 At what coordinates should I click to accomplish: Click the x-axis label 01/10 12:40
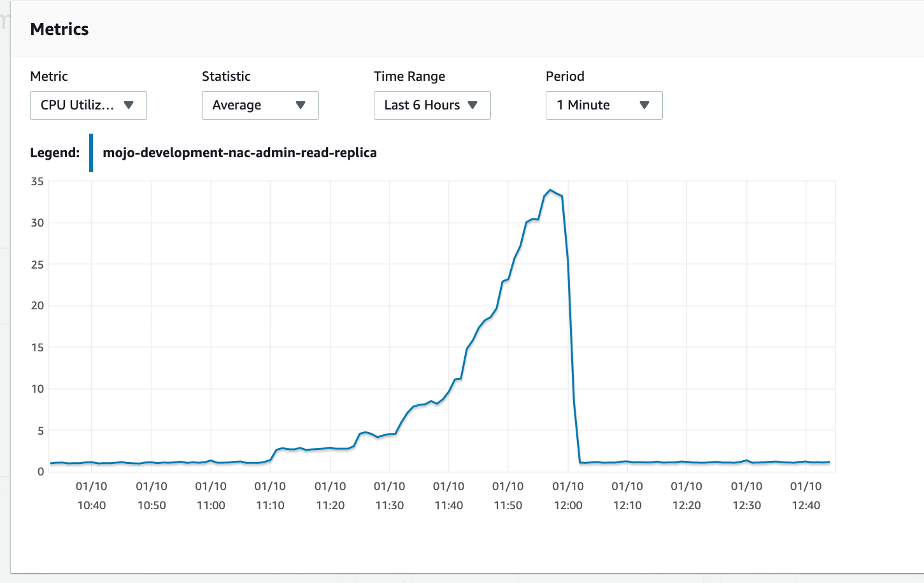[x=806, y=496]
